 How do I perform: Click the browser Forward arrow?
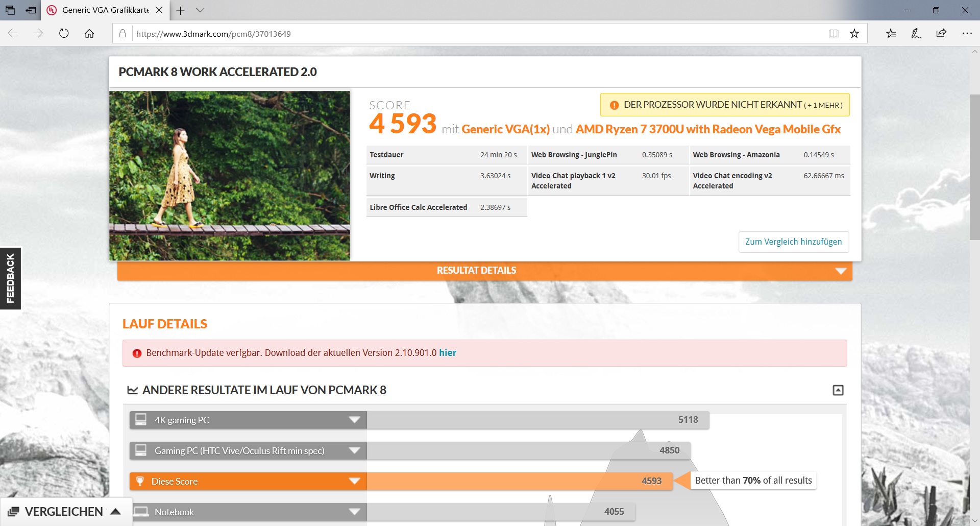coord(38,34)
